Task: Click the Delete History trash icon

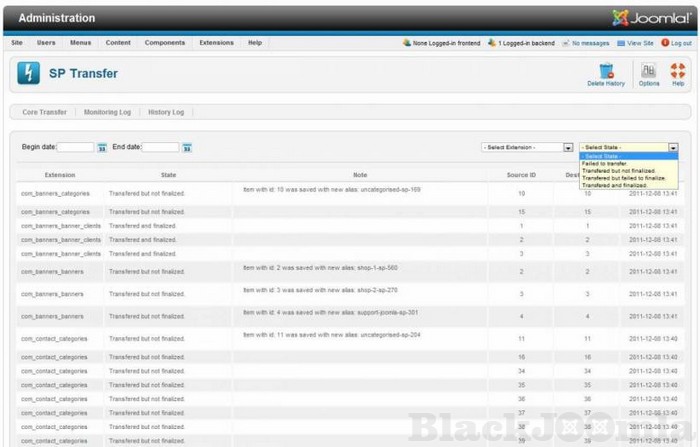Action: pyautogui.click(x=606, y=71)
